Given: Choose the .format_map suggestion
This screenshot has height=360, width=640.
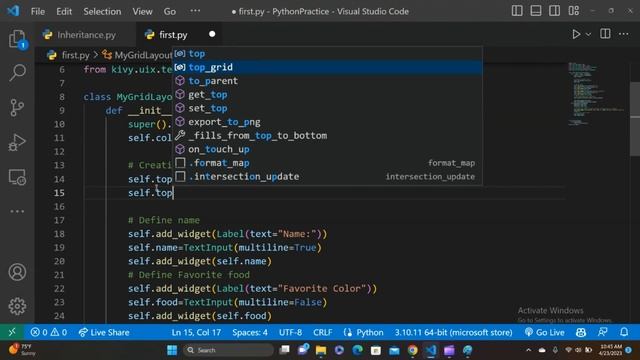Looking at the screenshot, I should (327, 163).
